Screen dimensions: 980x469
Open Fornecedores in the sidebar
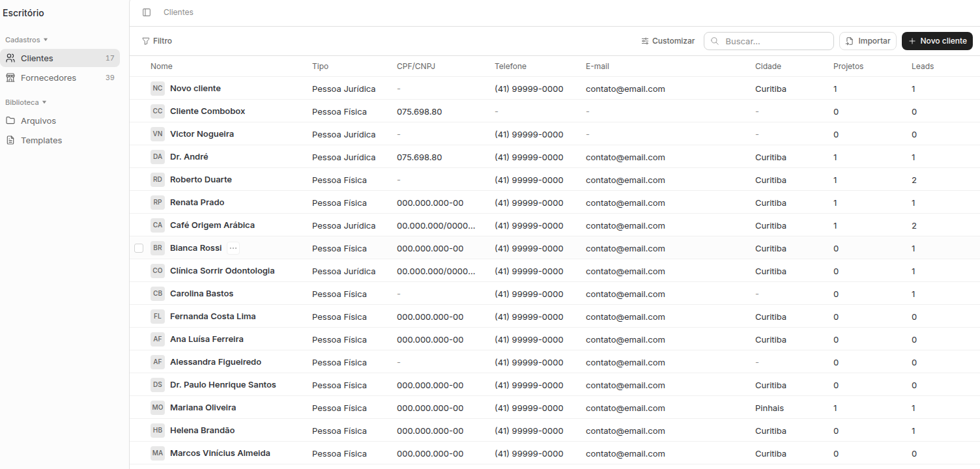[x=60, y=78]
